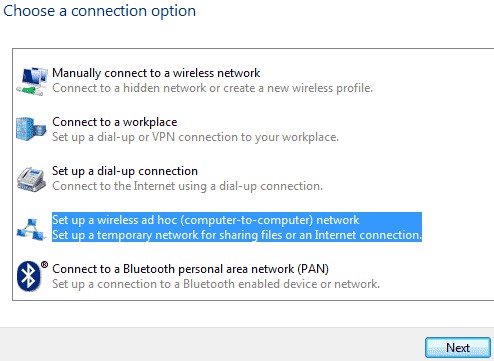Choose the 'Connect to a workplace' option title
Viewport: 494px width, 361px height.
pyautogui.click(x=115, y=122)
